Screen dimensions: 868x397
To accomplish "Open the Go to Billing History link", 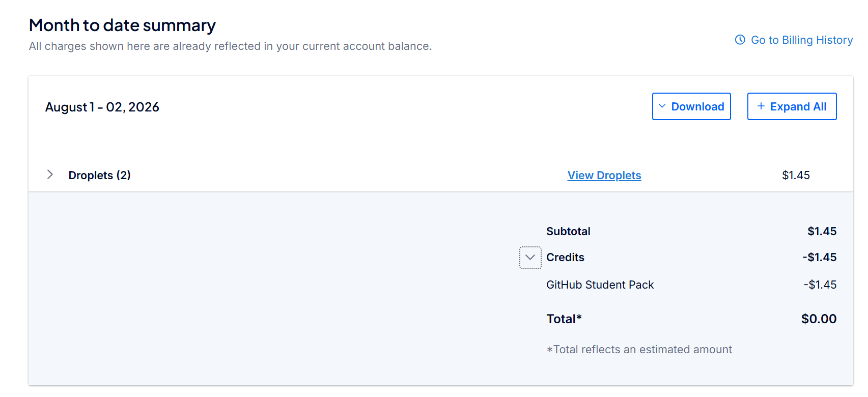I will coord(794,40).
